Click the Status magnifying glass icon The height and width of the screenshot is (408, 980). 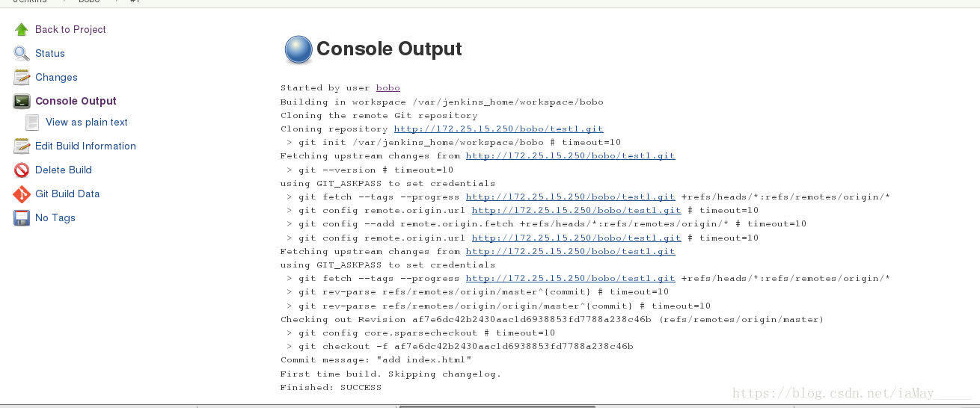(x=22, y=53)
